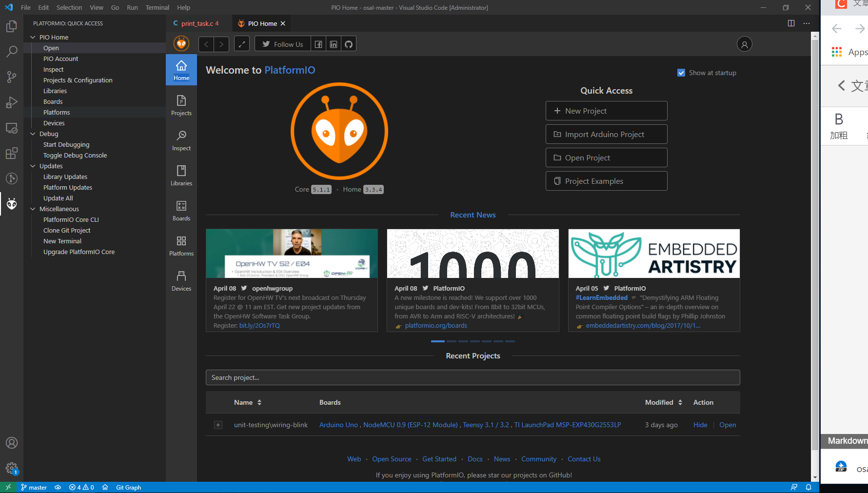Open Git Graph from status bar
This screenshot has width=868, height=493.
(128, 487)
